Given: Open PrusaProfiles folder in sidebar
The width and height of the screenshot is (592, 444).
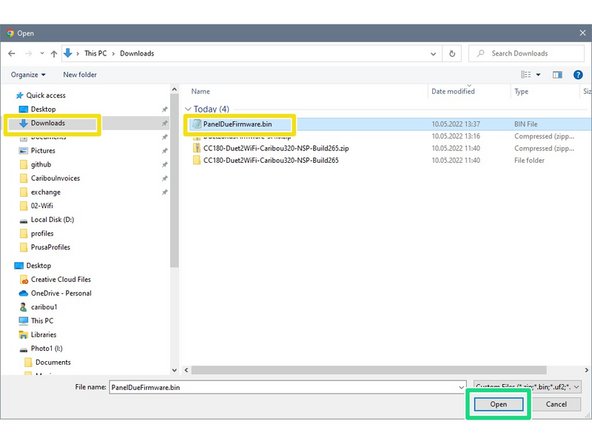Looking at the screenshot, I should pos(50,247).
